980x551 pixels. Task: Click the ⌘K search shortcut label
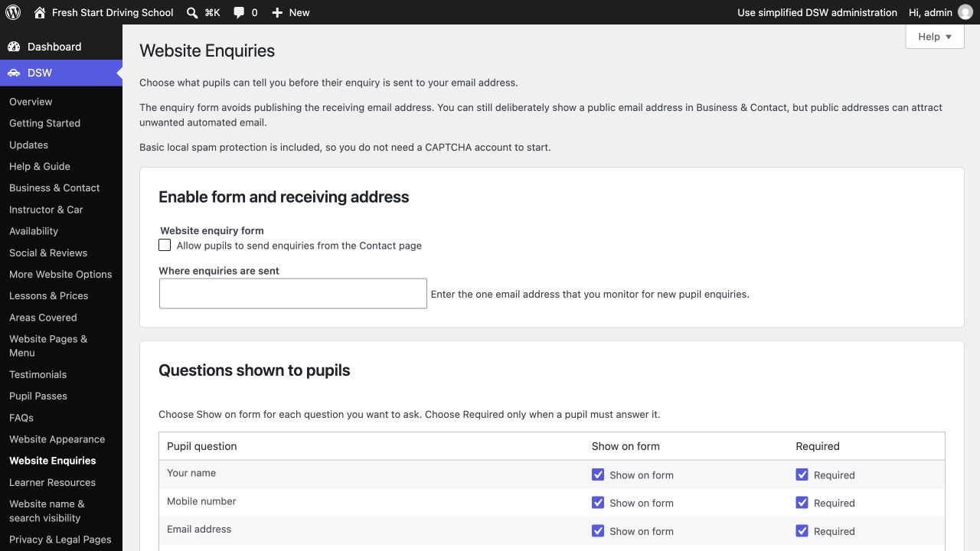212,12
